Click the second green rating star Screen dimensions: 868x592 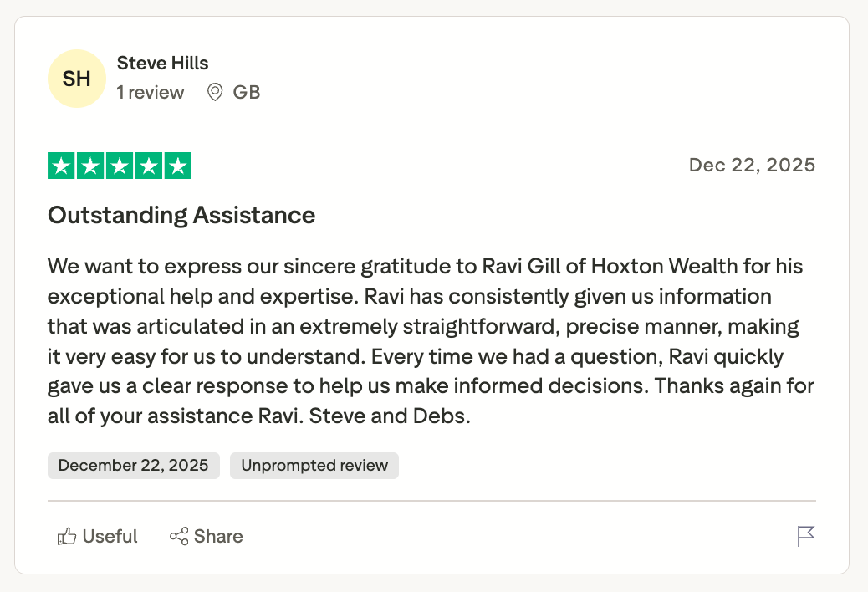(x=90, y=166)
